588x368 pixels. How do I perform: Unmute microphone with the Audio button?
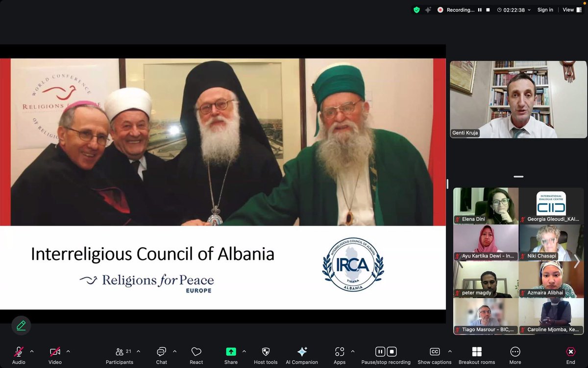[x=19, y=355]
